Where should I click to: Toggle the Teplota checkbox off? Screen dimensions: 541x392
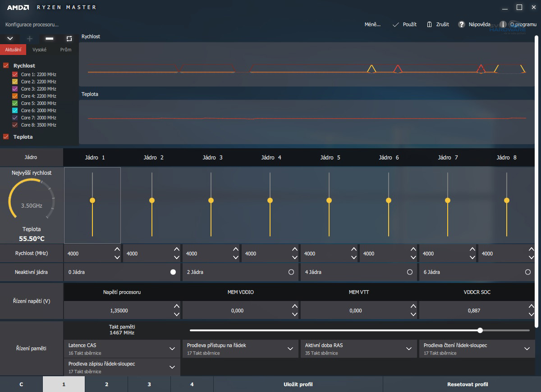[x=6, y=137]
